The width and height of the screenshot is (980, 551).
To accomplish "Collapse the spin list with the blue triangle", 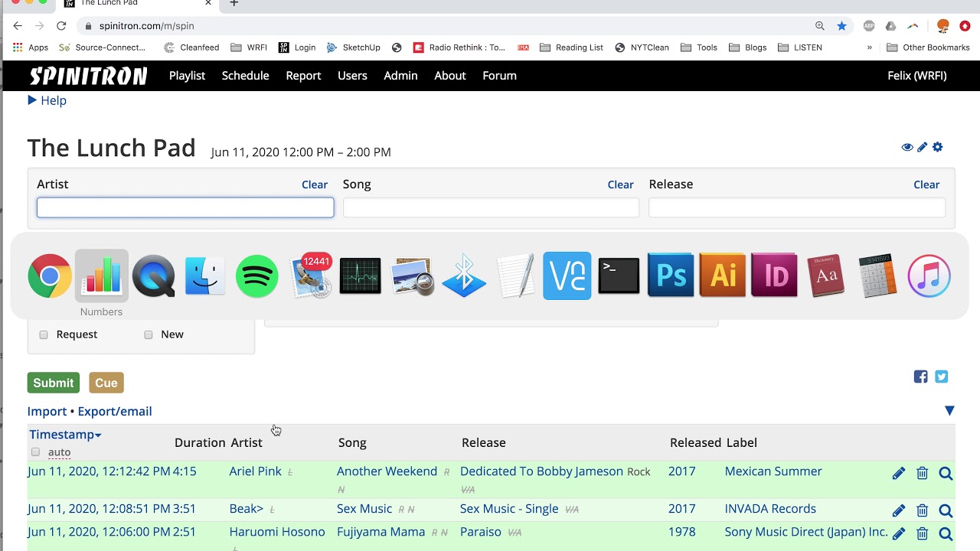I will 949,411.
